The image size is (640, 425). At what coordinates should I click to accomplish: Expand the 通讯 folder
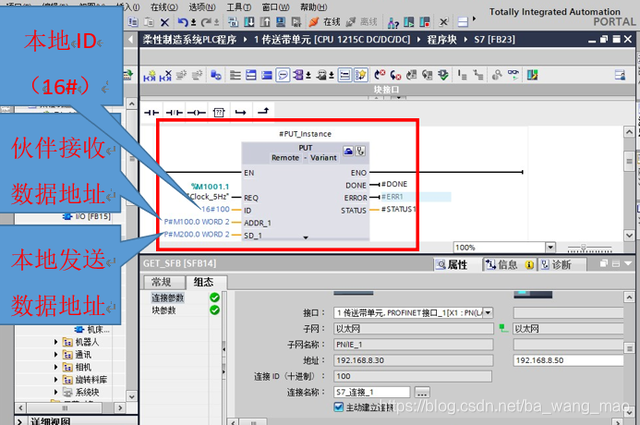56,355
